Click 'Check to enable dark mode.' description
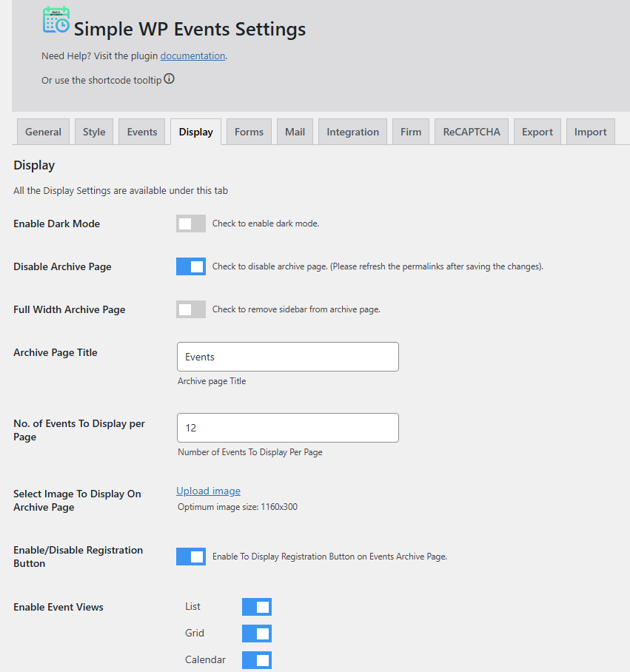 (x=266, y=224)
